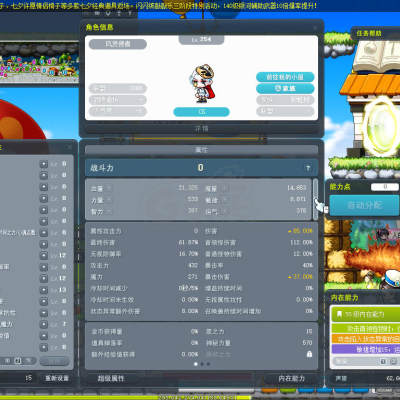The width and height of the screenshot is (400, 400).
Task: Click the small icon next to 敏捷
Action: tap(224, 200)
